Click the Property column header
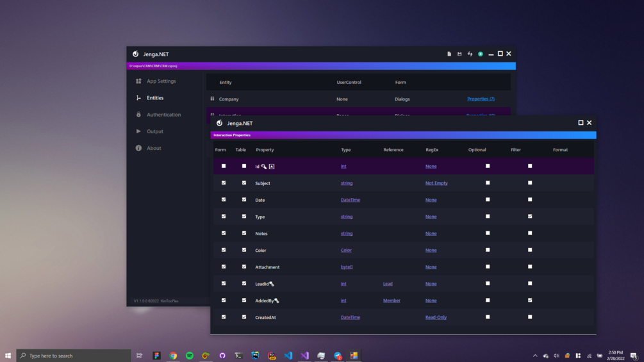644x362 pixels. point(265,150)
